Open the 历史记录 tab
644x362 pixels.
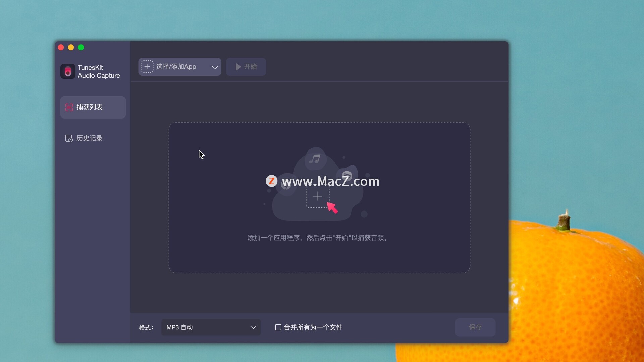[93, 138]
